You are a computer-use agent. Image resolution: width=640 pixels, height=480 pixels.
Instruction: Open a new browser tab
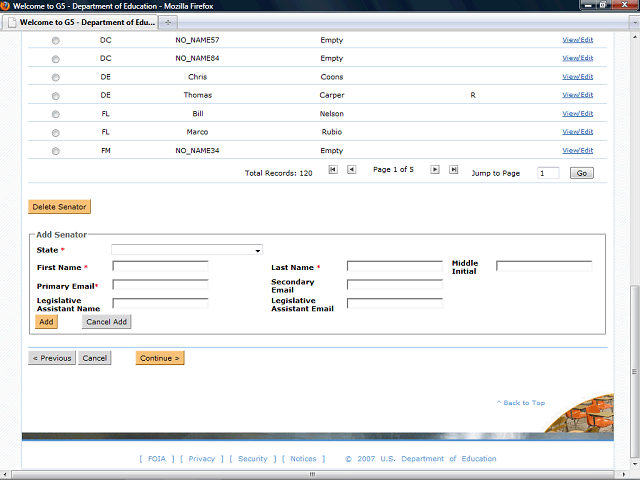[x=168, y=21]
